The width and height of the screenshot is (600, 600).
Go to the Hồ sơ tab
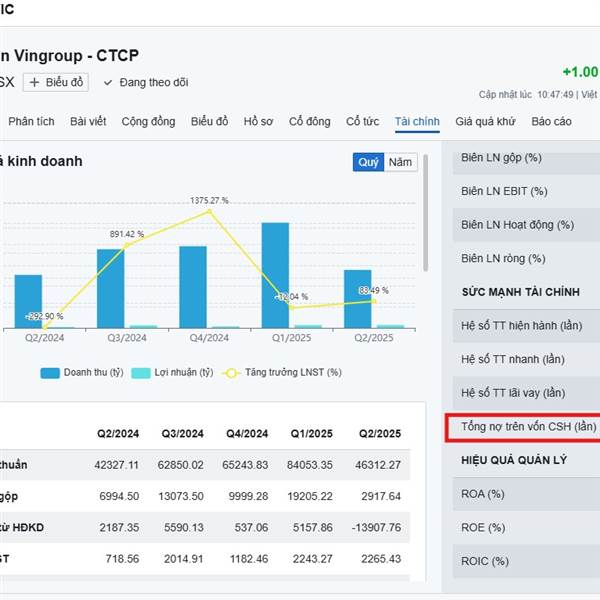[258, 121]
